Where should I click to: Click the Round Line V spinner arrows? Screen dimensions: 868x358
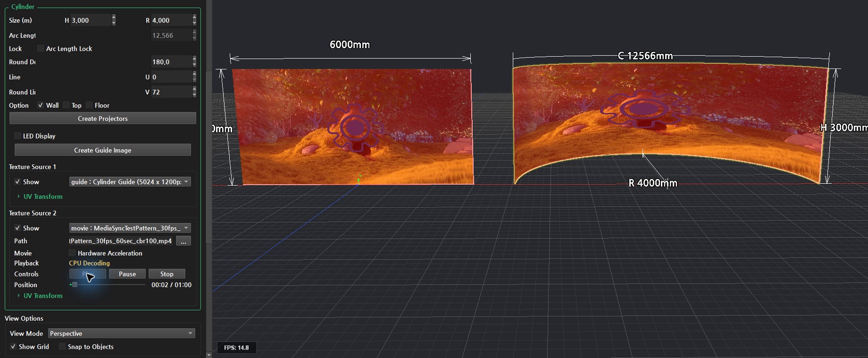click(194, 92)
